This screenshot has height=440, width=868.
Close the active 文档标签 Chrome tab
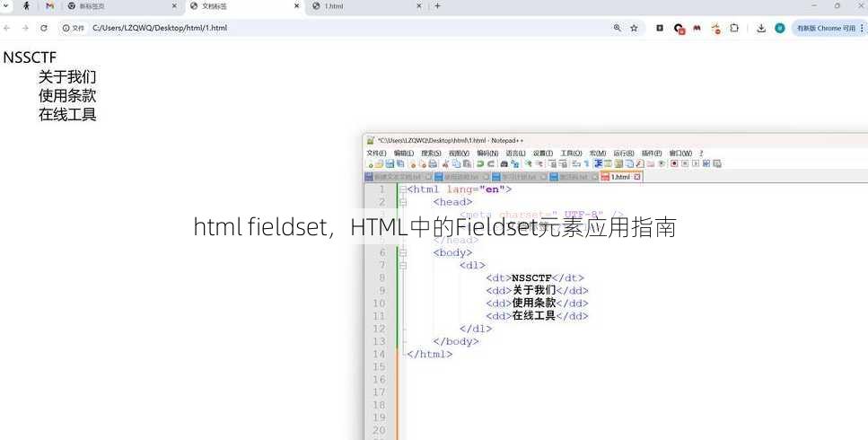[296, 6]
